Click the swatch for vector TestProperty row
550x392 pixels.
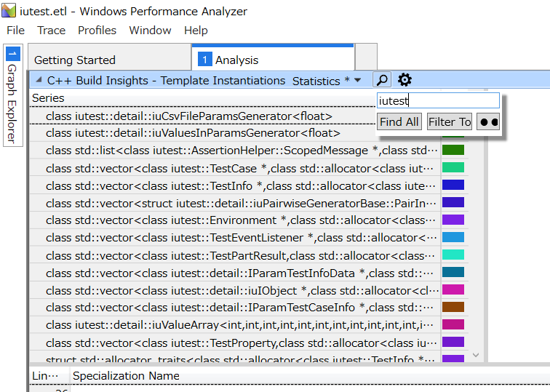coord(453,342)
